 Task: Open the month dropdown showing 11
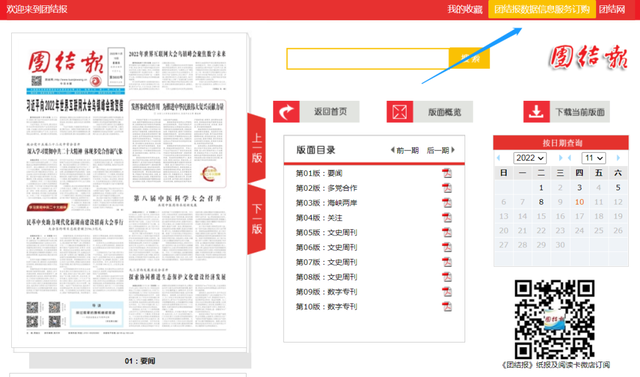point(593,158)
